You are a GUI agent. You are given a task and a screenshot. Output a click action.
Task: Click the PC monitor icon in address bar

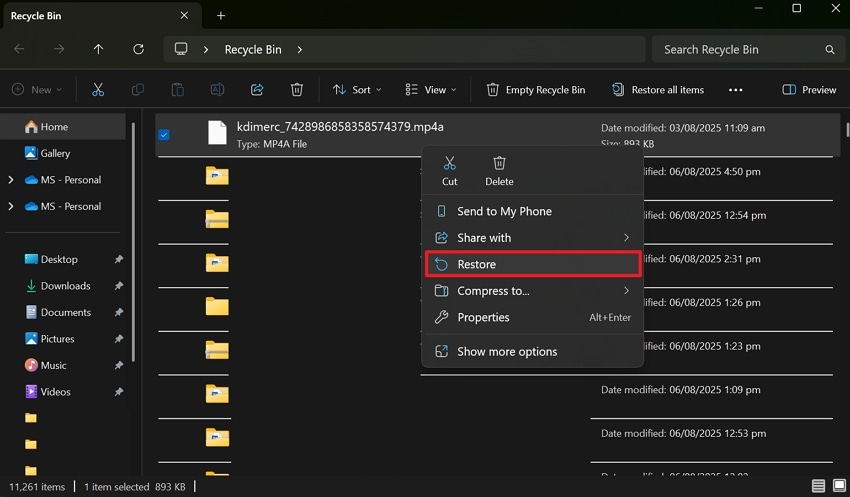(181, 49)
